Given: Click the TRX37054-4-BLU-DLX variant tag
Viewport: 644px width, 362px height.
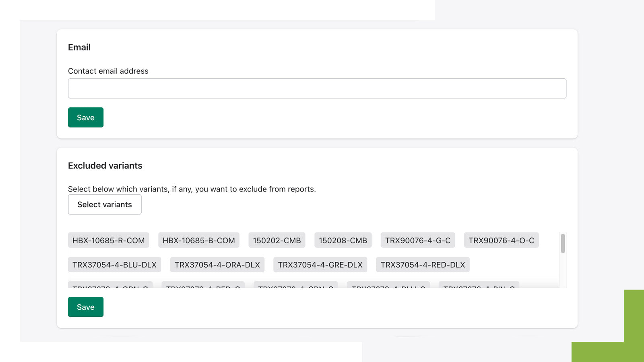Looking at the screenshot, I should tap(114, 265).
